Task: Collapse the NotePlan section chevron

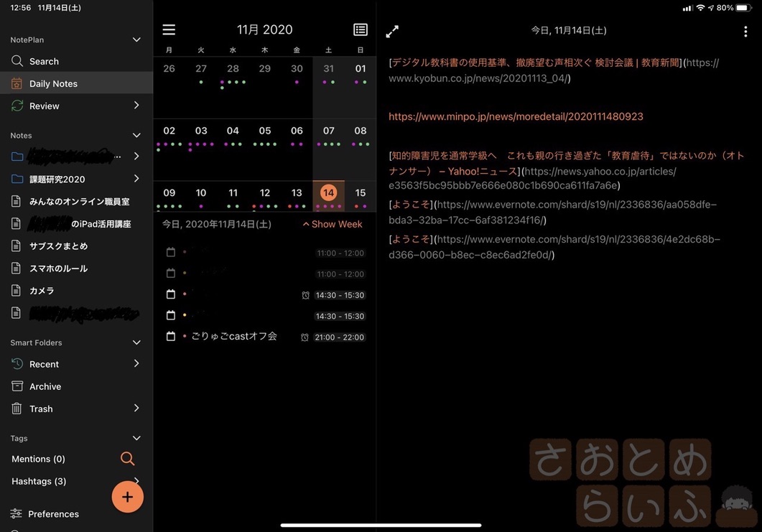Action: pyautogui.click(x=136, y=39)
